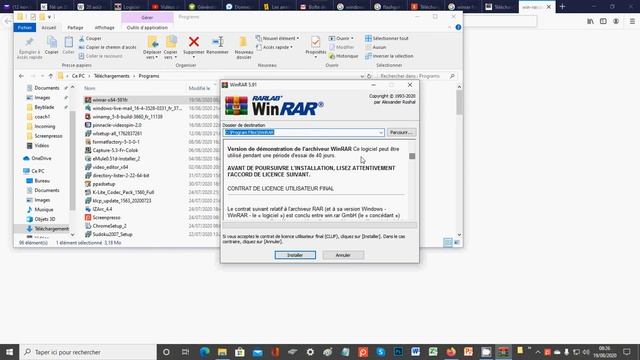Select the Sudoku2007_Setup file
Image resolution: width=640 pixels, height=360 pixels.
tap(112, 234)
